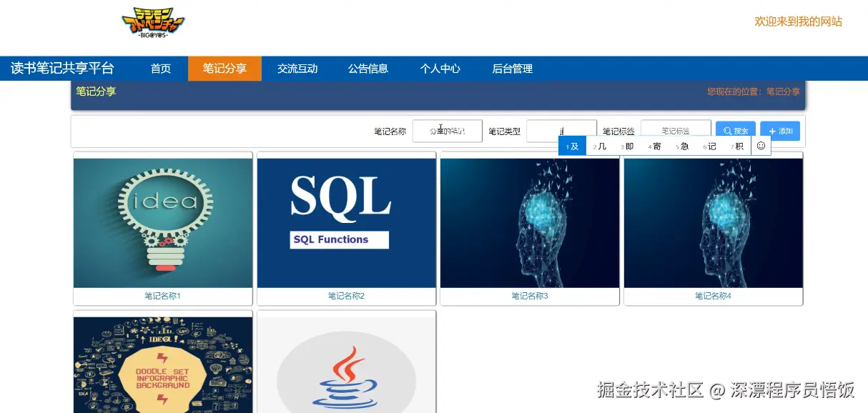This screenshot has width=868, height=413.
Task: Click the idea light bulb cover image
Action: [162, 222]
